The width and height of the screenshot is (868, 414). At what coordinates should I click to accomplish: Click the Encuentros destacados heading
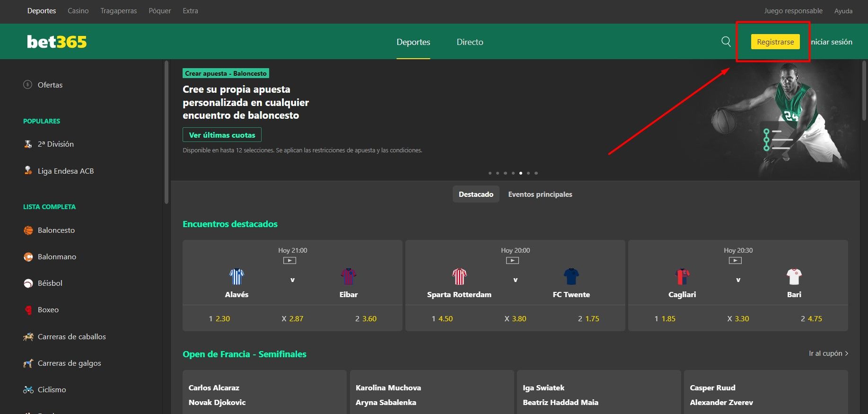230,224
